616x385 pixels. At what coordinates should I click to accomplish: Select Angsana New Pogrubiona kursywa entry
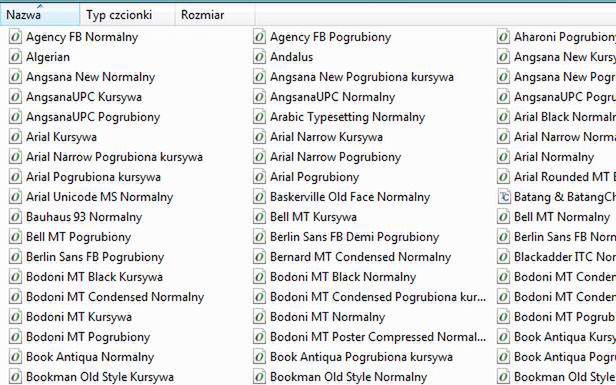point(362,77)
